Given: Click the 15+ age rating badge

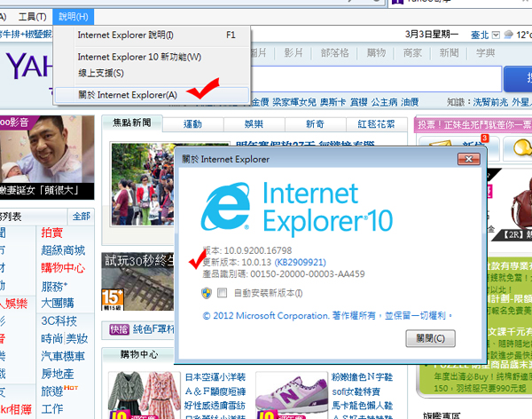Looking at the screenshot, I should point(113,299).
